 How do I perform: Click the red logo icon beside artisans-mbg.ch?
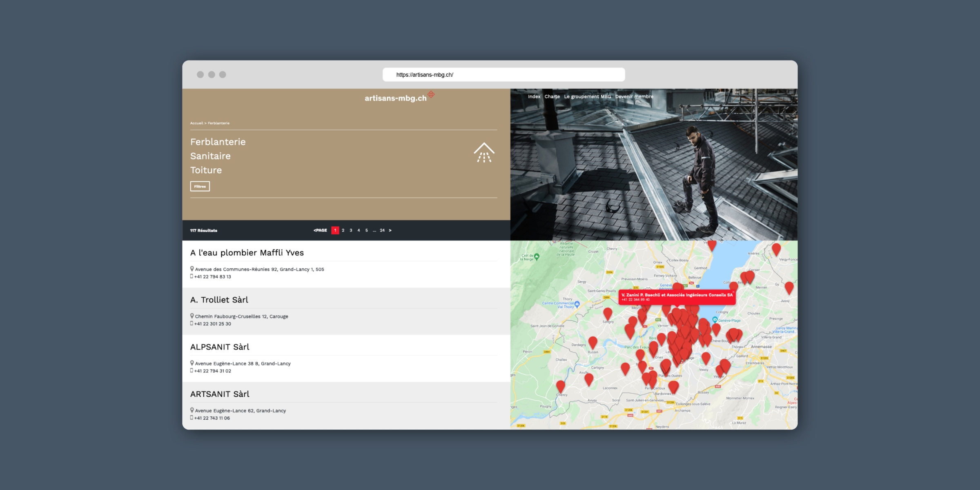coord(431,94)
